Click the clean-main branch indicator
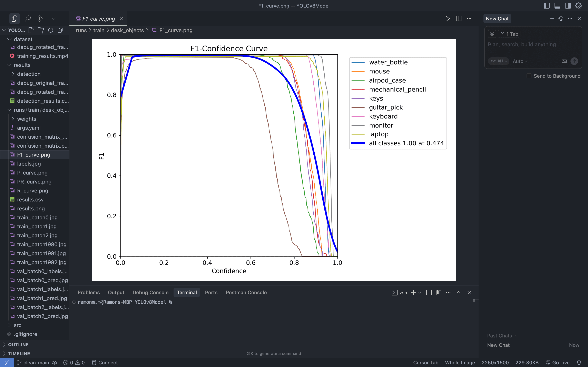 36,362
